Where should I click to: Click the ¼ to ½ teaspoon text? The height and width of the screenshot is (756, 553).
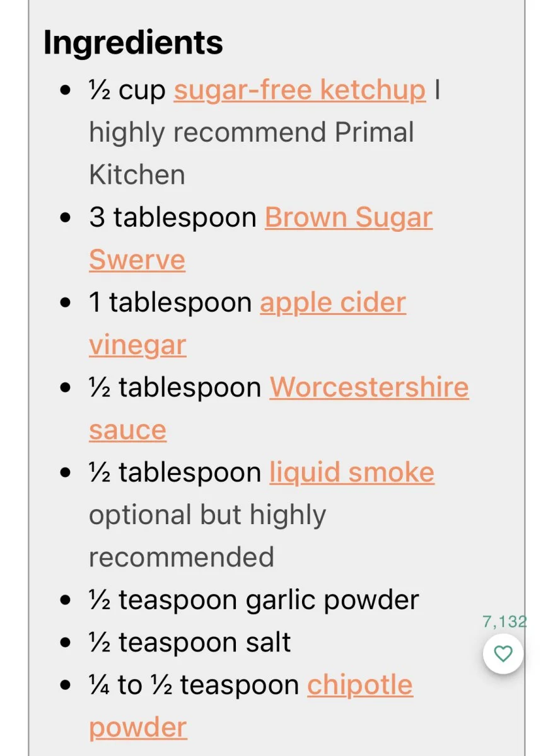194,686
